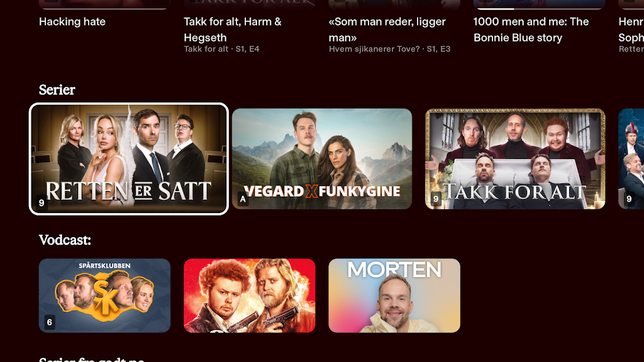
Task: Open the Spårtsklubben vodcast
Action: point(105,295)
